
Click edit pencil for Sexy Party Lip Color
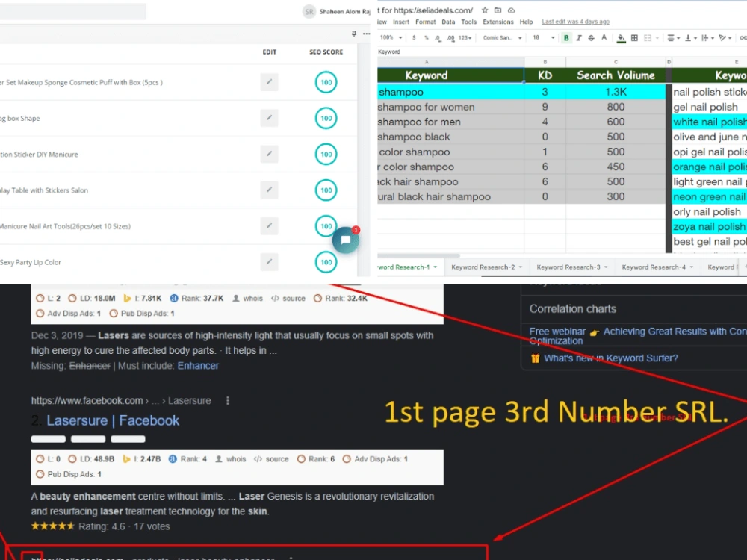click(x=269, y=261)
